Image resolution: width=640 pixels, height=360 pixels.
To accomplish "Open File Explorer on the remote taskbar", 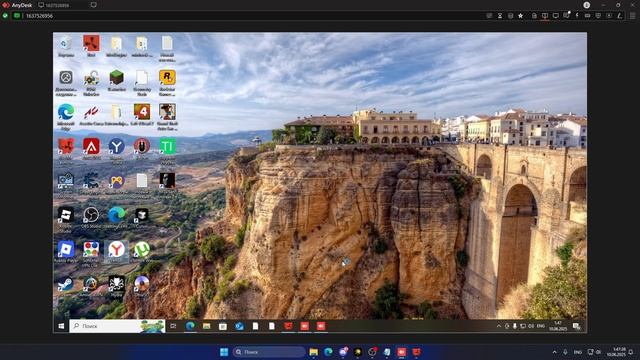I will [207, 326].
